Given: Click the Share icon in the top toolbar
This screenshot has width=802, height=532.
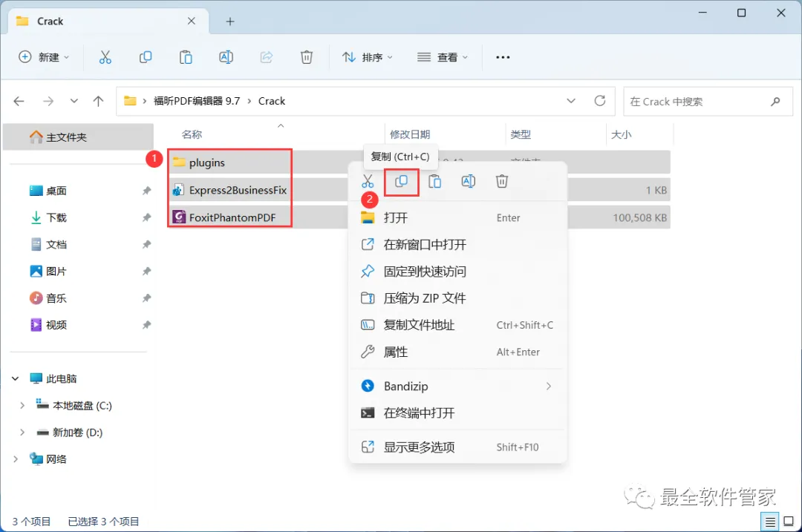Looking at the screenshot, I should (x=267, y=57).
